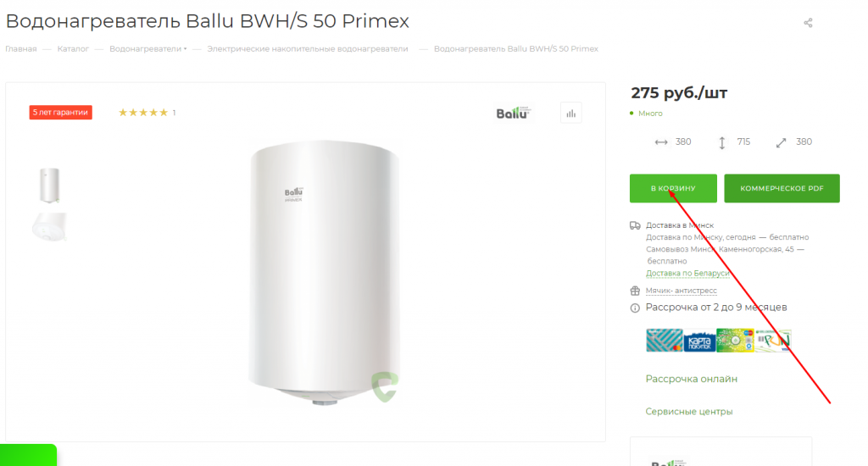The image size is (868, 466).
Task: Click the gift icon beside Мячик-антистресс
Action: 635,291
